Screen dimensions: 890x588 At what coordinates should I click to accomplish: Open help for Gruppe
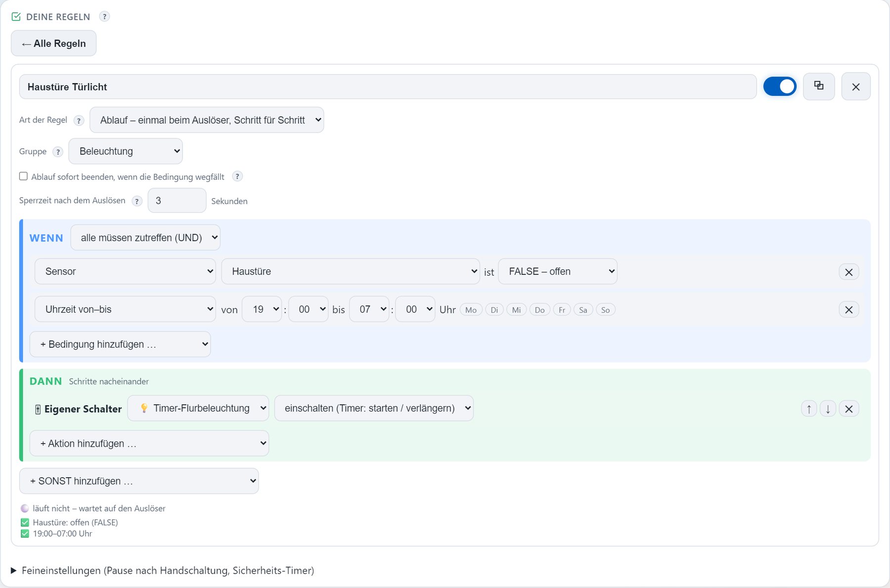pos(58,152)
